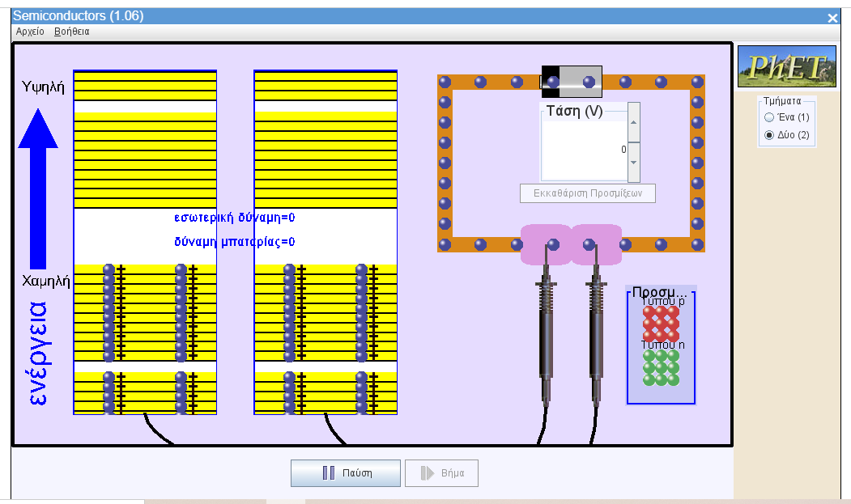Screen dimensions: 851x504
Task: Click the green n-type dopant cluster
Action: (x=661, y=367)
